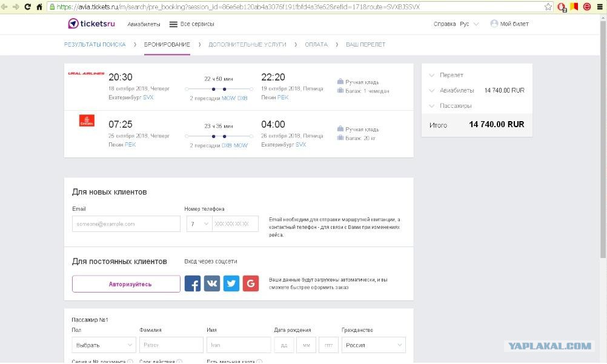Sign in with VK icon
Viewport: 607px width, 364px height.
coord(212,283)
